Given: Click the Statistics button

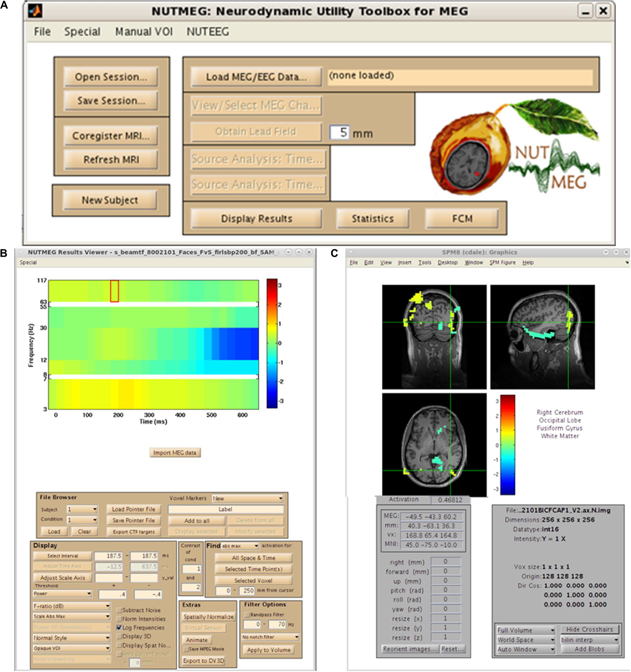Looking at the screenshot, I should point(372,219).
